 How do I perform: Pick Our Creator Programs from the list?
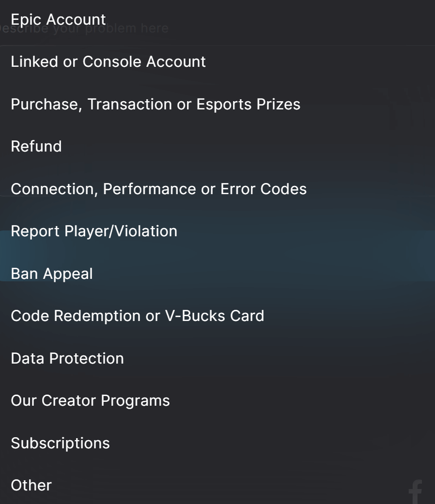tap(91, 400)
